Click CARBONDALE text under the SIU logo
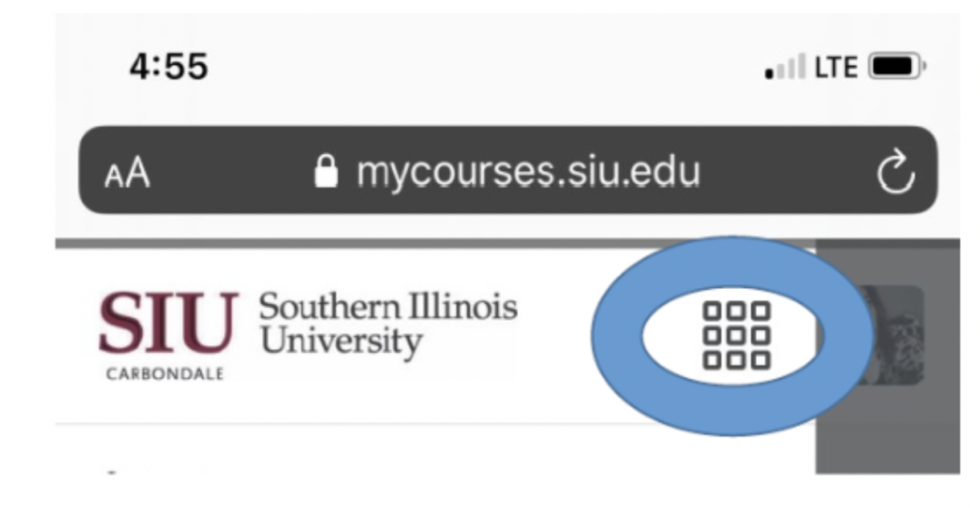 pyautogui.click(x=165, y=374)
